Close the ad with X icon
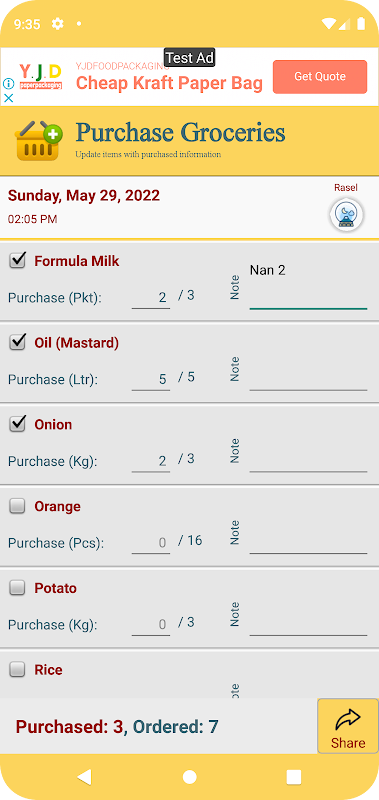Screen dimensions: 379x800 click(x=8, y=98)
